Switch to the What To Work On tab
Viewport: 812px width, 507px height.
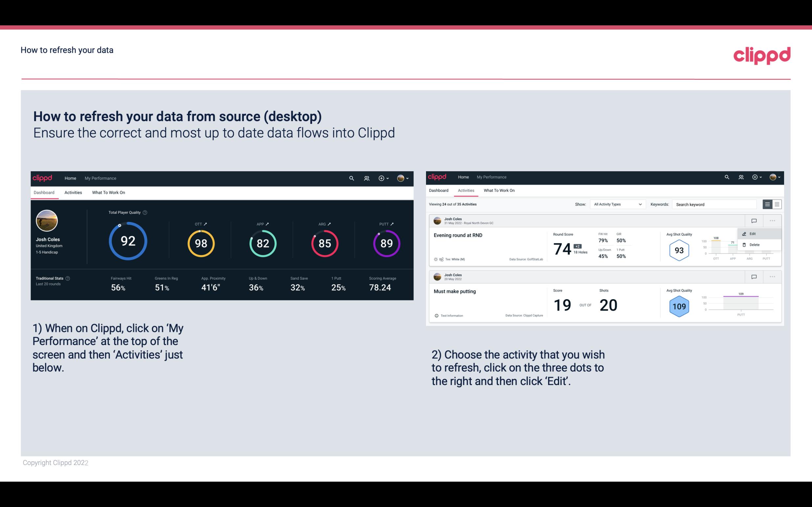pos(108,192)
